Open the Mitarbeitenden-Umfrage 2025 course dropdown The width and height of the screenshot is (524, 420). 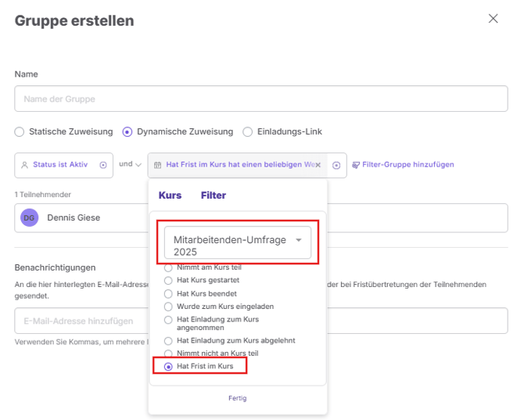click(238, 242)
